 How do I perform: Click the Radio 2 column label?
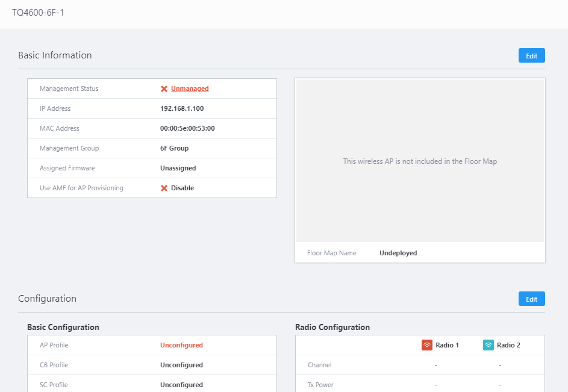[508, 345]
